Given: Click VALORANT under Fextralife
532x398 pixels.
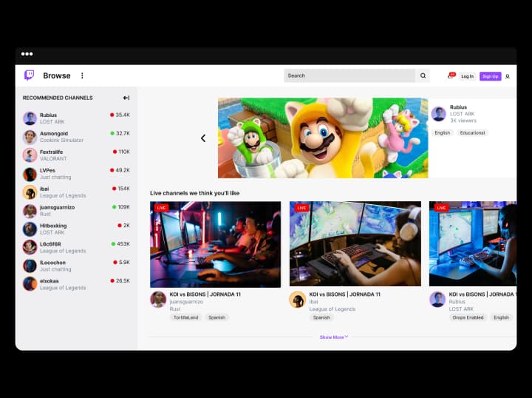Looking at the screenshot, I should 53,158.
